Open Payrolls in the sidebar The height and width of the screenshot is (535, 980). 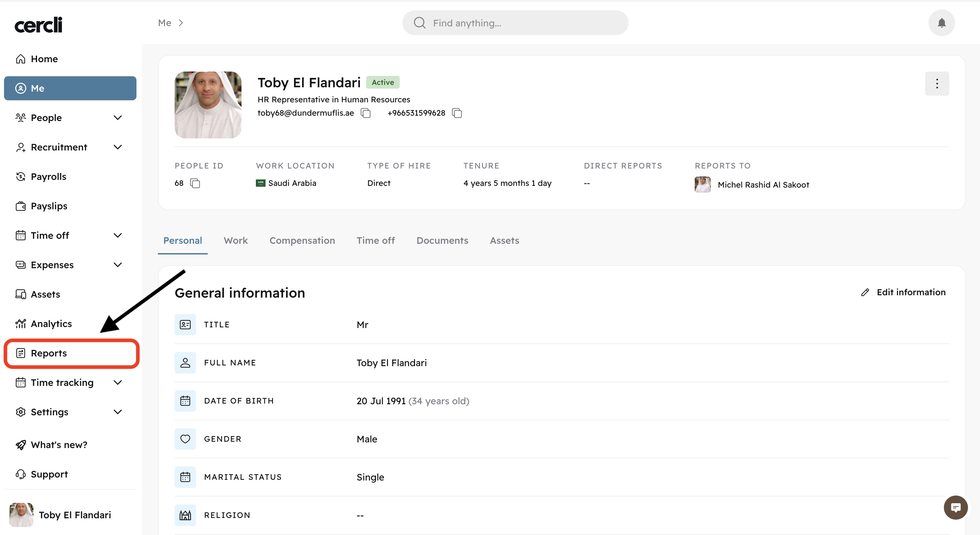(x=48, y=177)
